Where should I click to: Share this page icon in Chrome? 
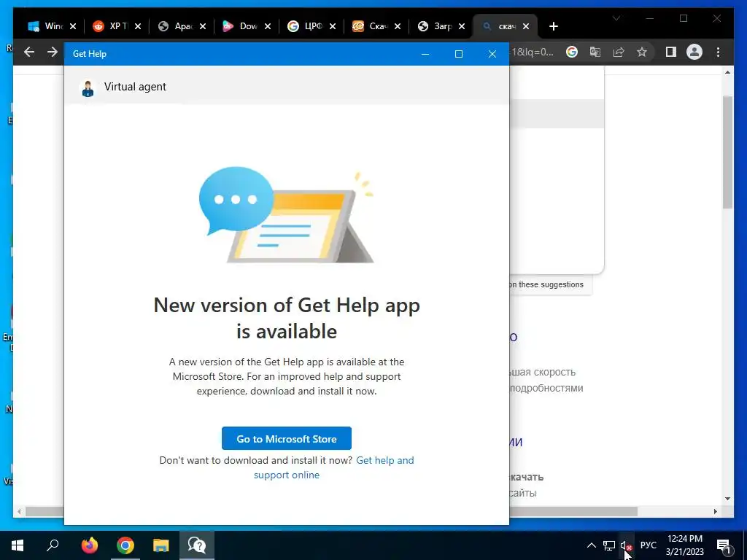point(619,52)
